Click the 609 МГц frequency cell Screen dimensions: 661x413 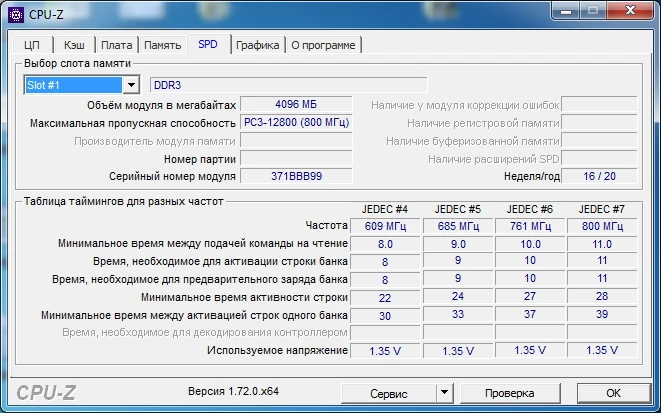pyautogui.click(x=385, y=226)
